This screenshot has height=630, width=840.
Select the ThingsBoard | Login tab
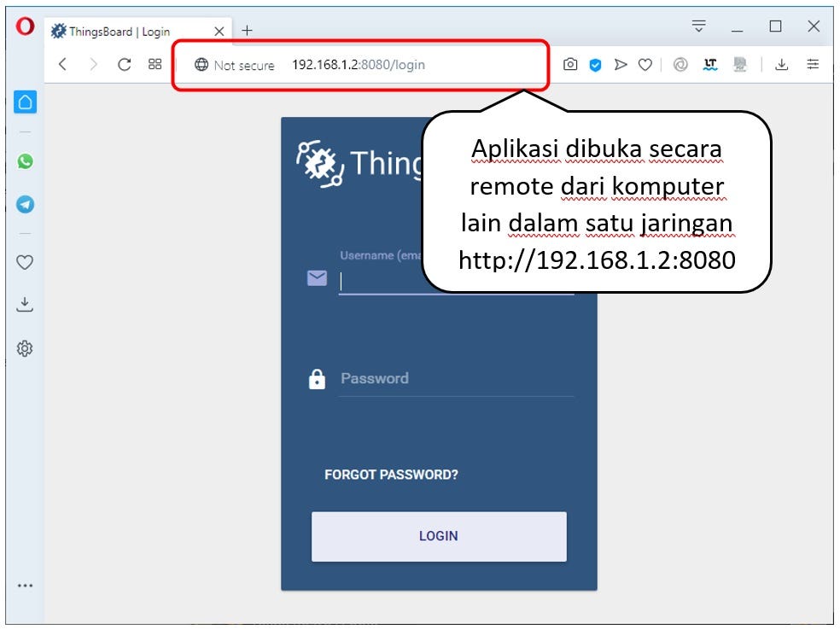[x=138, y=31]
